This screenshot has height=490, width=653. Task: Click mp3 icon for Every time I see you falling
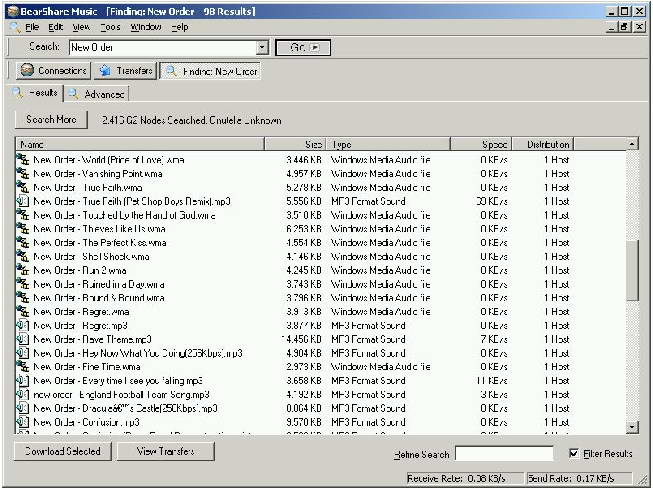pyautogui.click(x=23, y=381)
